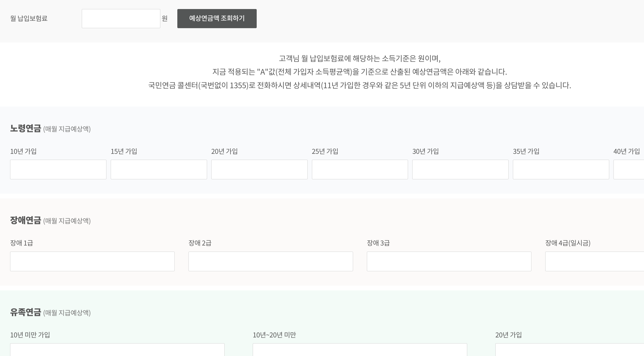644x356 pixels.
Task: Click the 장애 1급 amount field
Action: [x=92, y=261]
